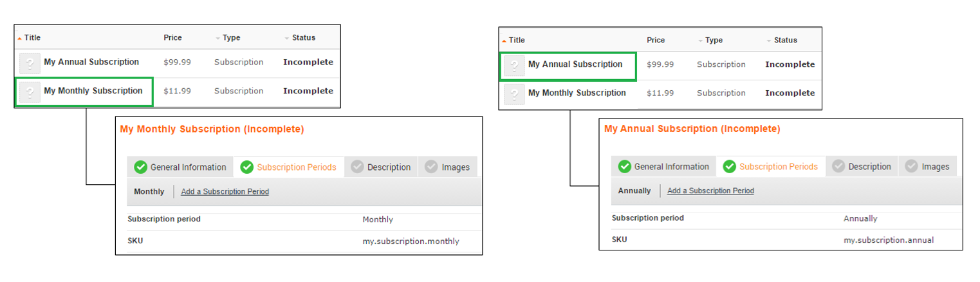Click Type sort arrow in table with Monthly row highlighted
Viewport: 980px width, 282px height.
(x=217, y=38)
